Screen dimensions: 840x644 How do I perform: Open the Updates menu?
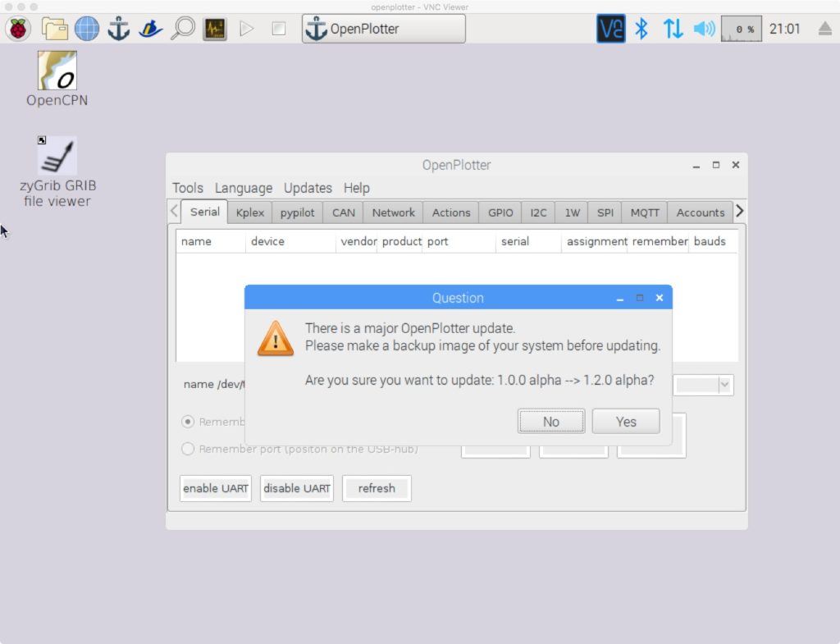308,188
